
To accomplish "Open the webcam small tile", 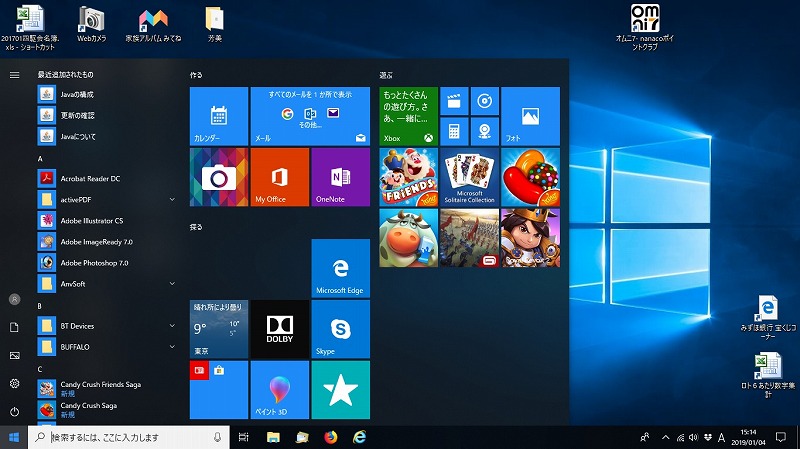I will coord(485,132).
